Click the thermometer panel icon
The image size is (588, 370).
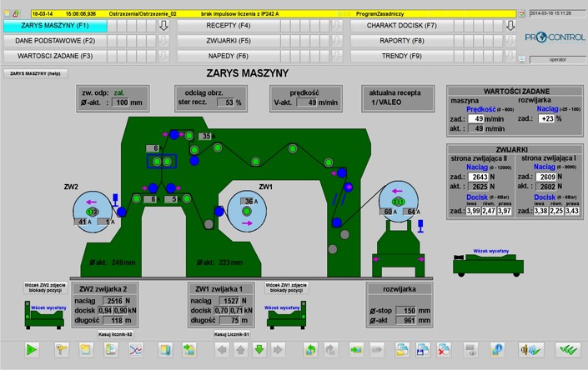(165, 350)
